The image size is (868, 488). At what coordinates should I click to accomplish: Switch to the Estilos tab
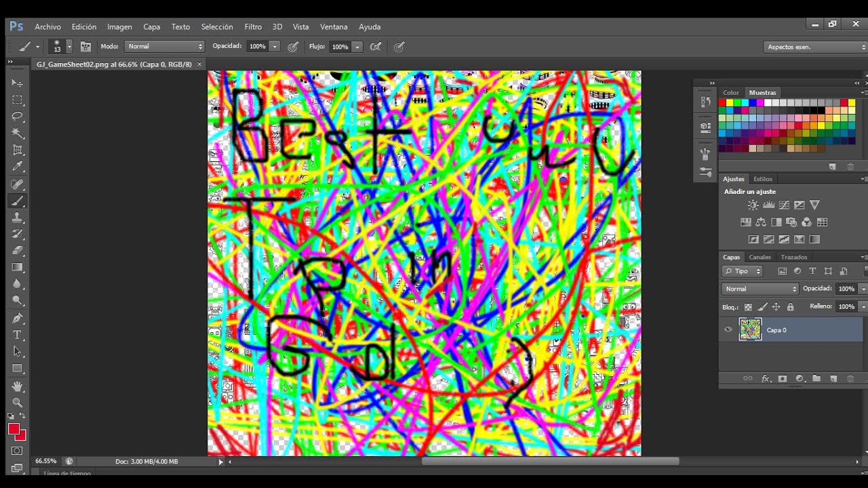(763, 179)
